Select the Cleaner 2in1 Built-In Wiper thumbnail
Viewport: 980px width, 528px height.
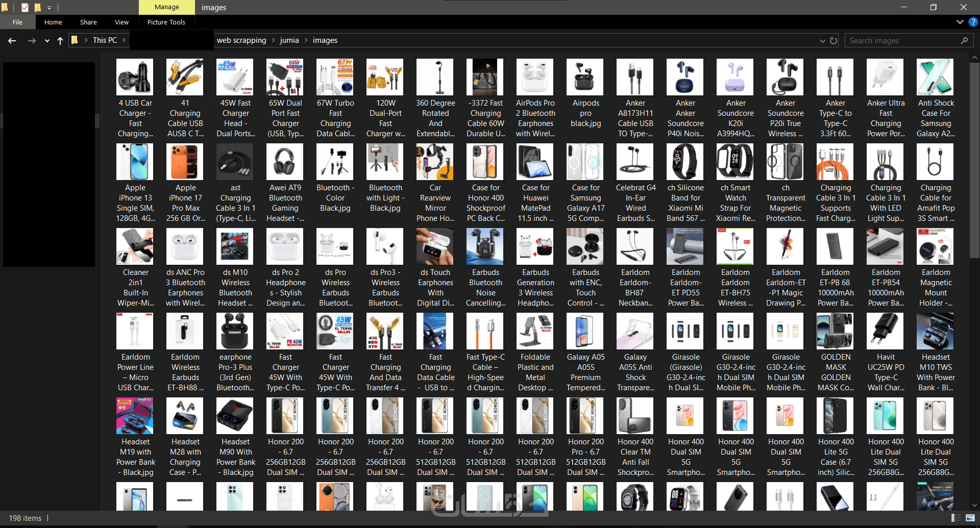(x=135, y=246)
